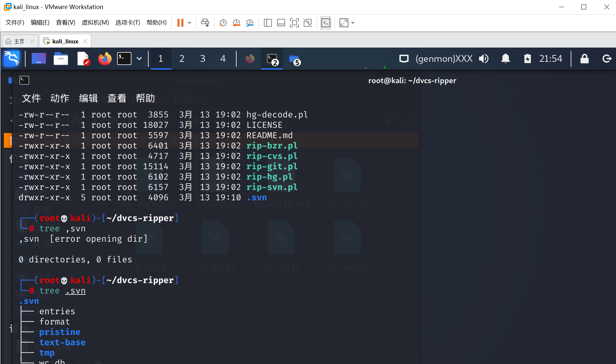This screenshot has width=616, height=364.
Task: Open the terminal window menu icon
Action: (24, 80)
